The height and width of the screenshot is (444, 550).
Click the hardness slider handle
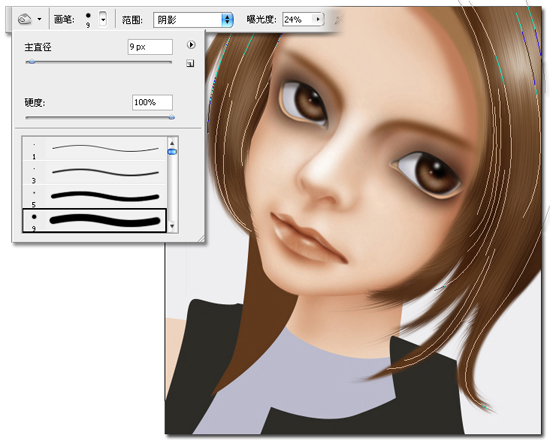(x=172, y=117)
